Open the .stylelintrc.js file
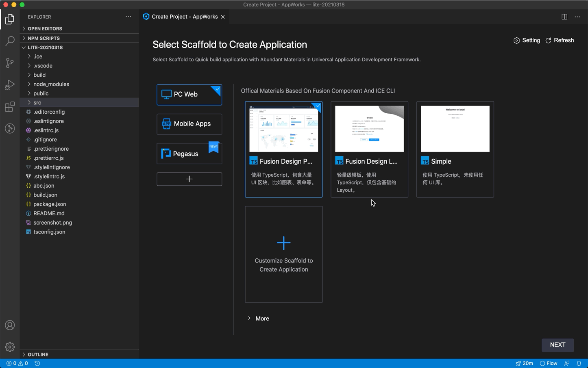Viewport: 588px width, 368px height. coord(79,176)
